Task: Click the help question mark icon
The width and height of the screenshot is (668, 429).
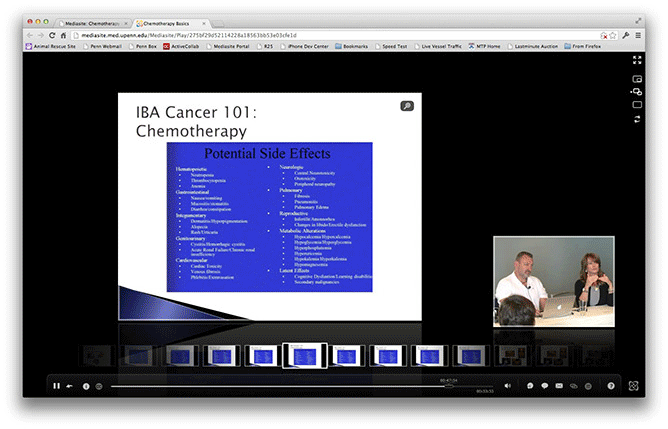Action: (x=611, y=385)
